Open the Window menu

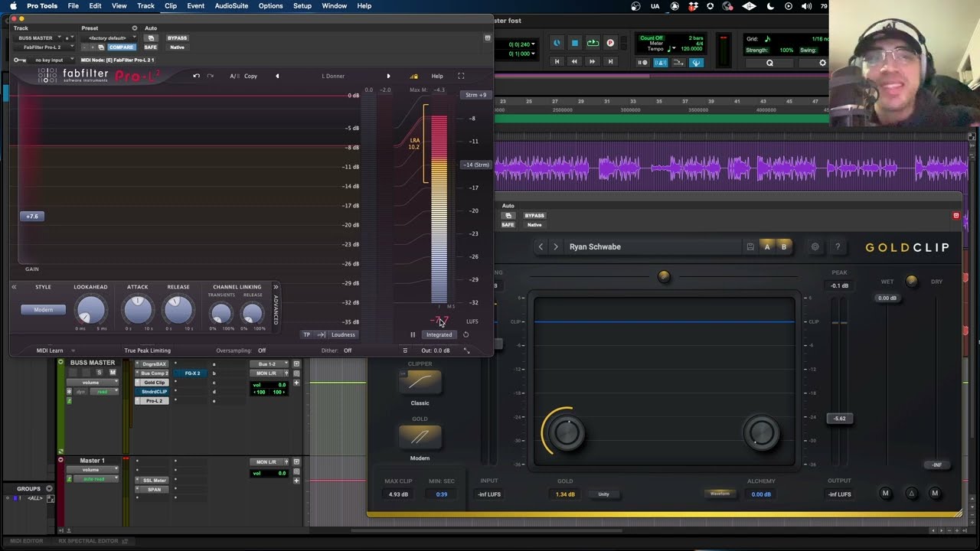tap(334, 6)
